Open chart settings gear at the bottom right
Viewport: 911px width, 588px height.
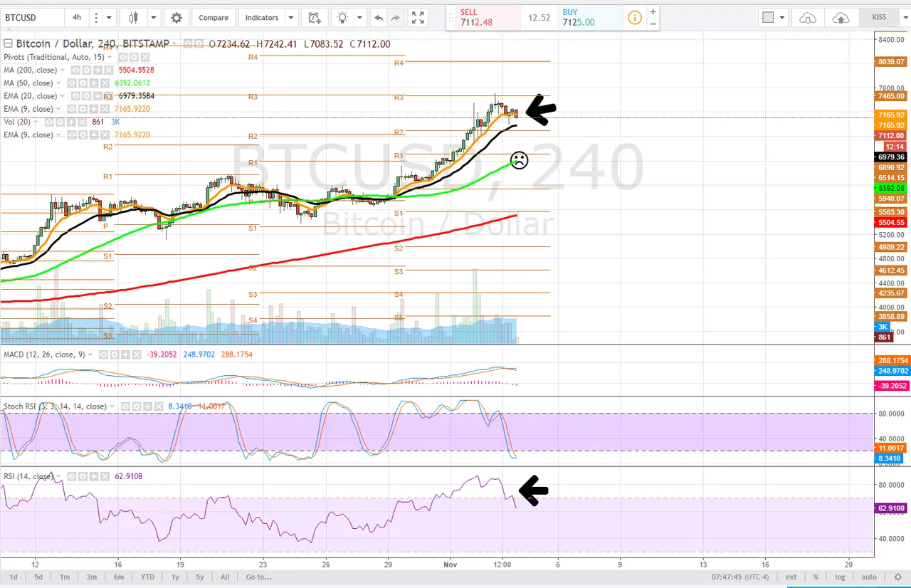897,577
